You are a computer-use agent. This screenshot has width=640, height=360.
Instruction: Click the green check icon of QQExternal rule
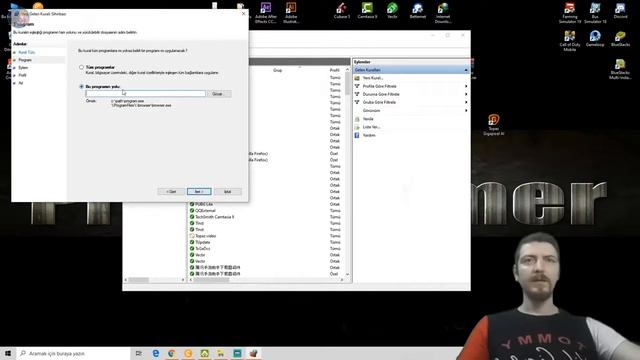(192, 211)
